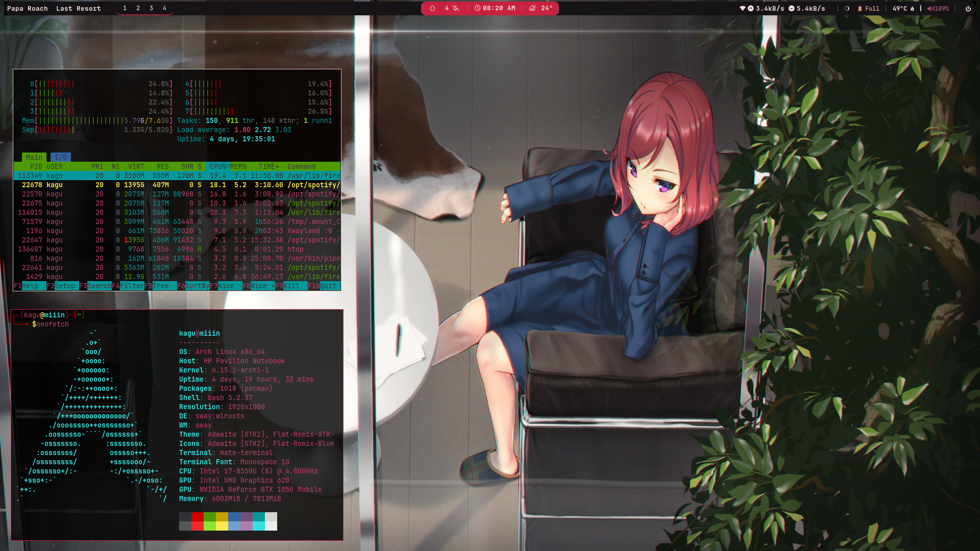Click the download arrow icon beside 5.4kB/s
This screenshot has width=980, height=551.
click(x=792, y=8)
